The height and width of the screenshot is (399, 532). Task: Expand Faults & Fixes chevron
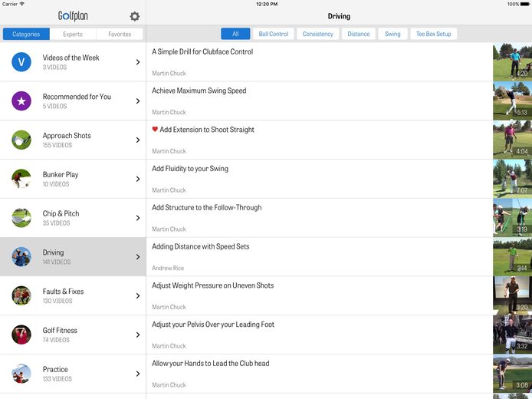[x=138, y=295]
